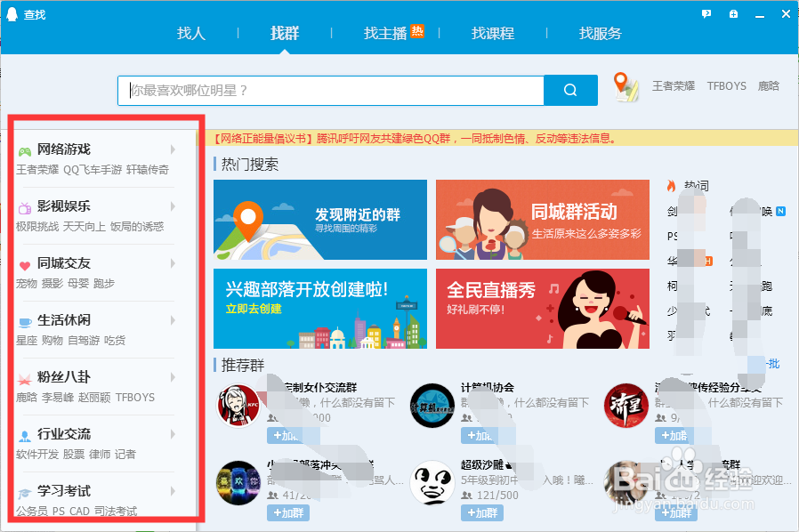Screen dimensions: 799x532
Task: Open the 兴趣部落开放创建啦 banner
Action: coord(320,309)
